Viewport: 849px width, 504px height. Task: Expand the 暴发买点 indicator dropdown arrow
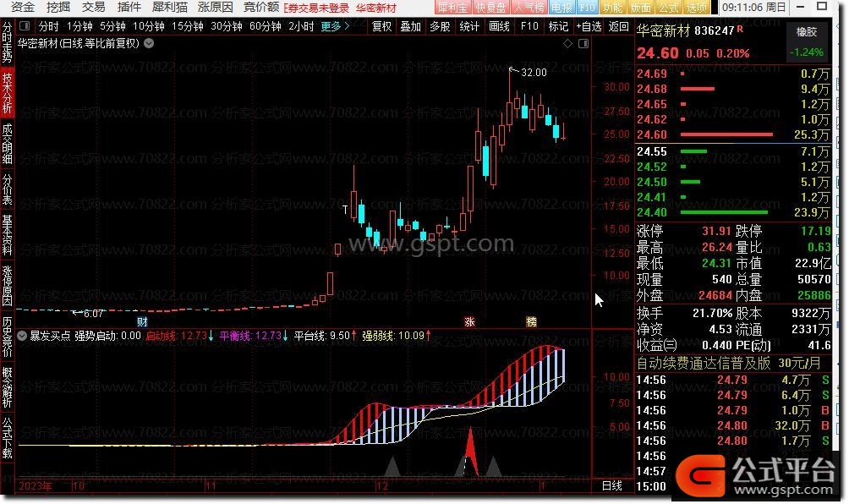point(22,337)
